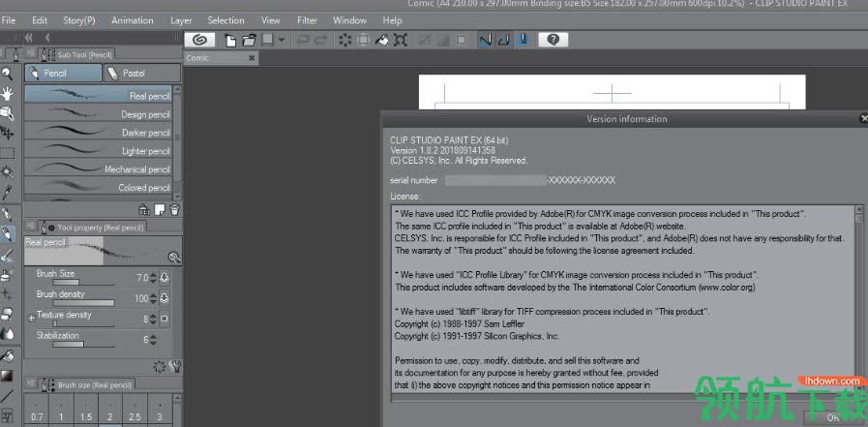Choose the Mechanical pencil sub tool
The width and height of the screenshot is (868, 427).
pyautogui.click(x=99, y=168)
